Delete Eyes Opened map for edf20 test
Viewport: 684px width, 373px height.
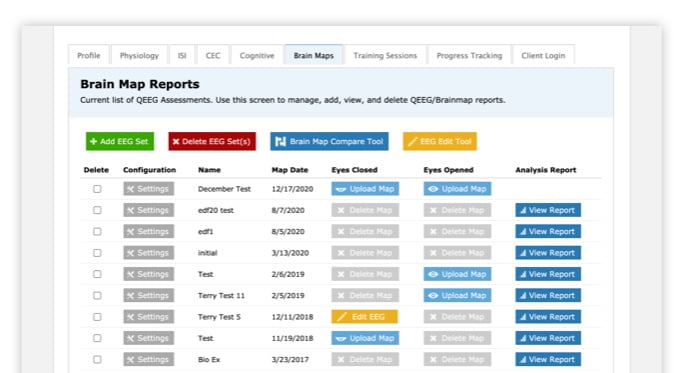pos(457,210)
